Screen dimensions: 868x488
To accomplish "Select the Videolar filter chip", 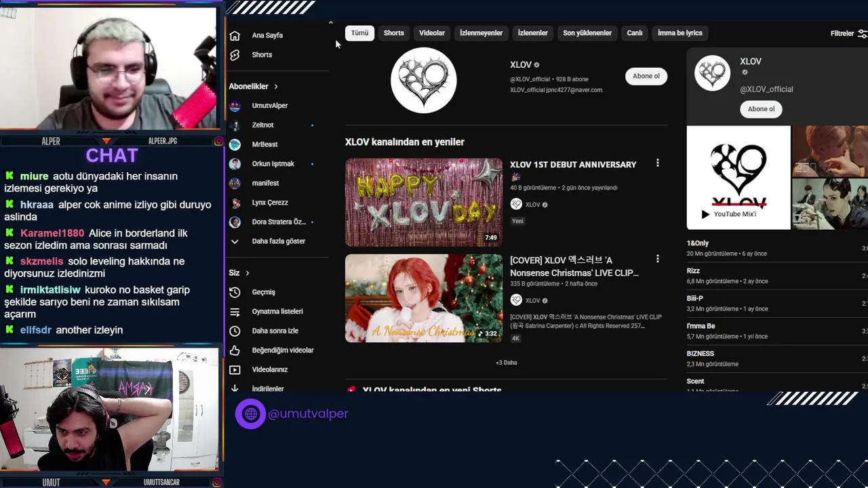I will (x=432, y=33).
